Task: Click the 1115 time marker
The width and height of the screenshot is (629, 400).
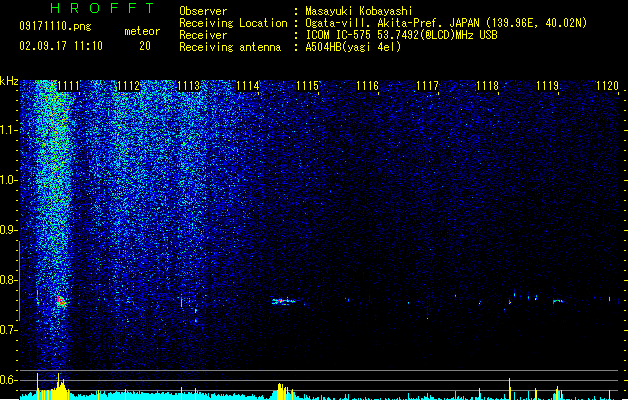Action: [307, 86]
